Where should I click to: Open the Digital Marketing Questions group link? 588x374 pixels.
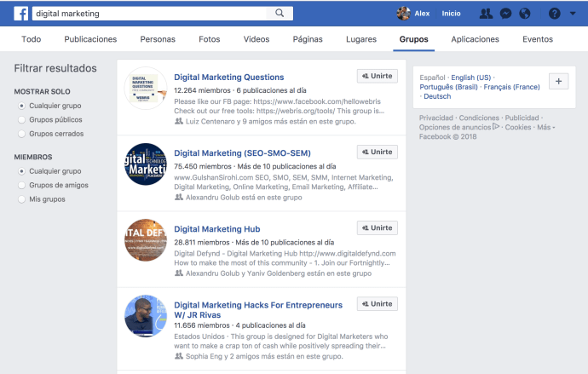[228, 78]
